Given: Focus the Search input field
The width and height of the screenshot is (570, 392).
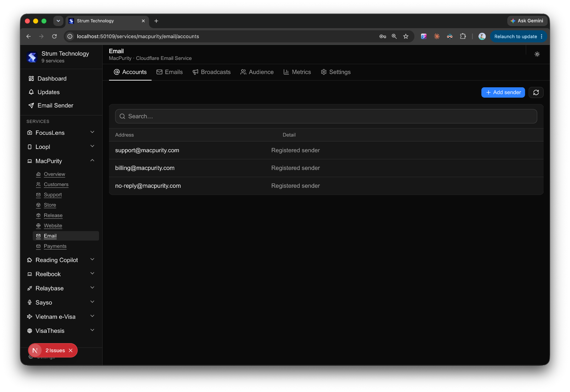Looking at the screenshot, I should [326, 116].
